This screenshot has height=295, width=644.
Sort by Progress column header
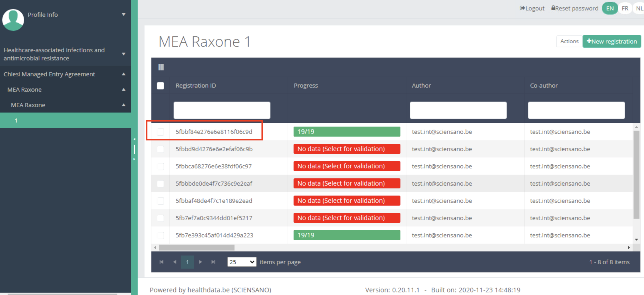point(306,86)
